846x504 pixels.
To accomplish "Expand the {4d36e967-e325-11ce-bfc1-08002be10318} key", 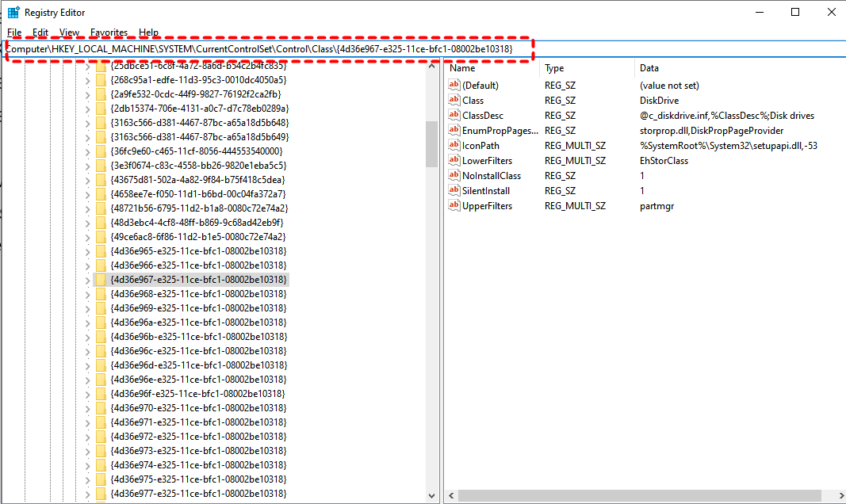I will pos(87,280).
